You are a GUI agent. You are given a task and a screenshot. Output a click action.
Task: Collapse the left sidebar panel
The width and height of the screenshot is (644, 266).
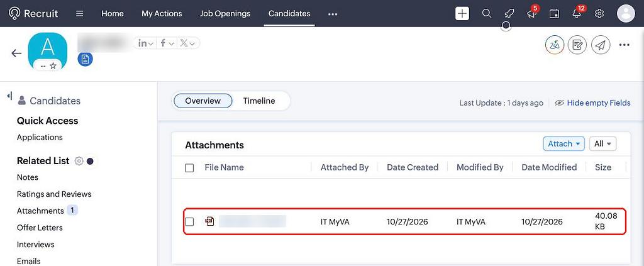click(x=9, y=96)
